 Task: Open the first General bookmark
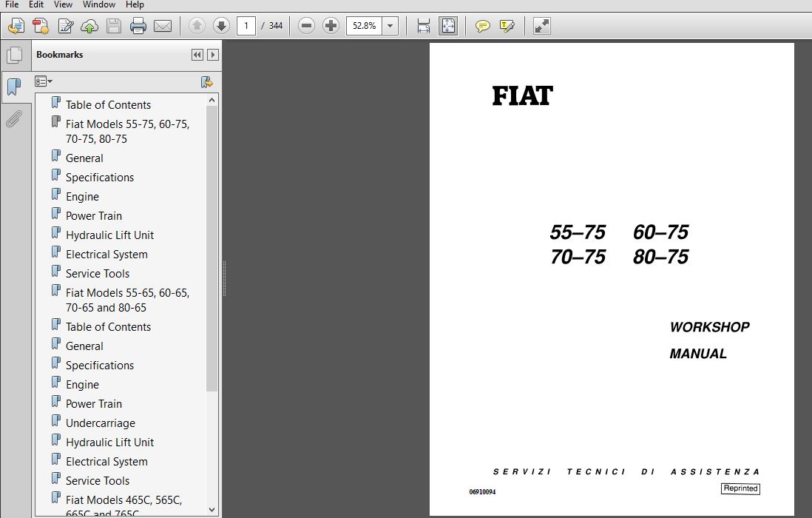[84, 158]
